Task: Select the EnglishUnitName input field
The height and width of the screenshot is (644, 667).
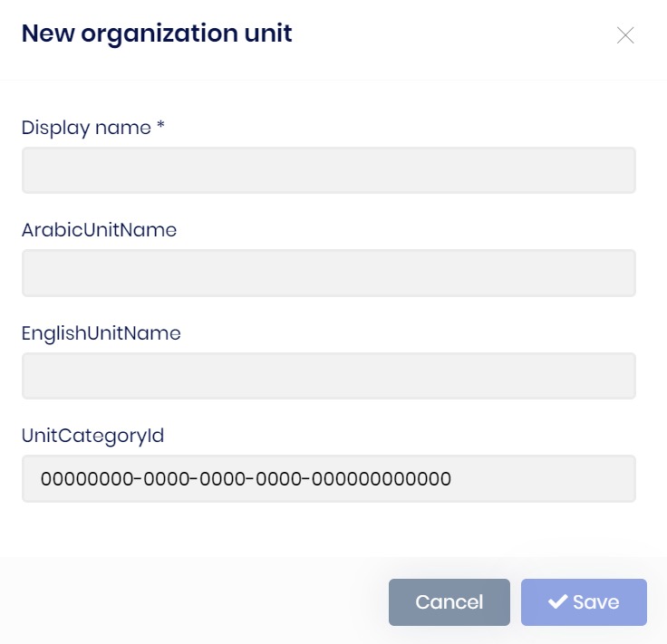Action: point(328,376)
